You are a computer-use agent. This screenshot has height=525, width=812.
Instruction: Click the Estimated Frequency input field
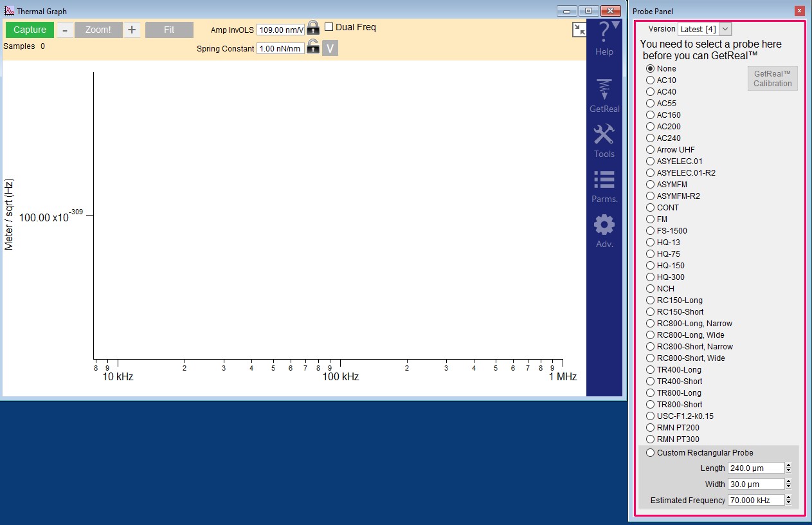click(755, 501)
